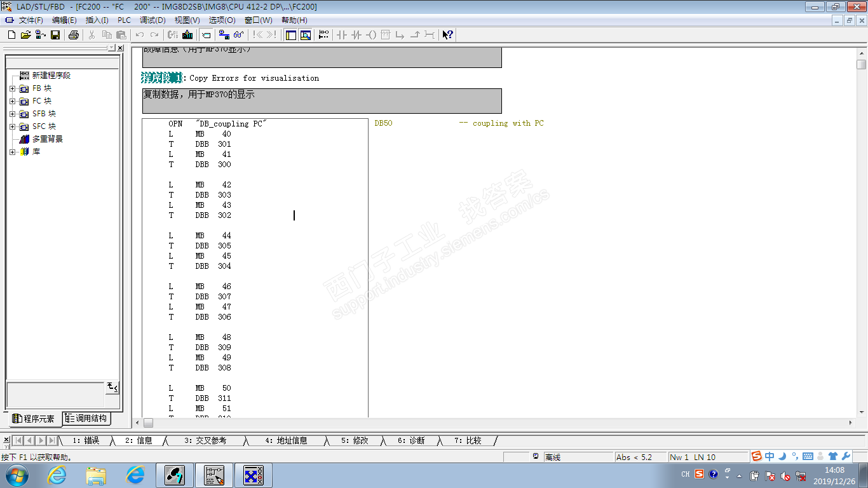This screenshot has height=488, width=868.
Task: Expand the FC 块 tree node
Action: click(12, 101)
